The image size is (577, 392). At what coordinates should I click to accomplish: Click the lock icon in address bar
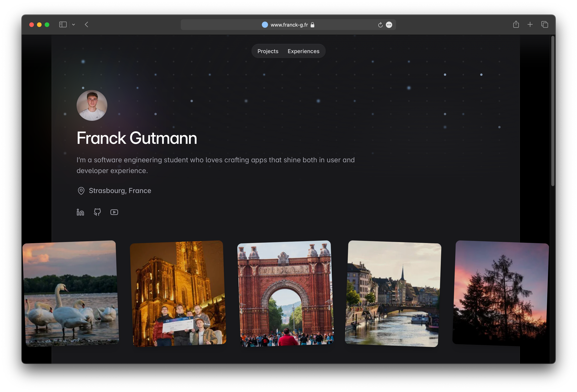(x=313, y=25)
